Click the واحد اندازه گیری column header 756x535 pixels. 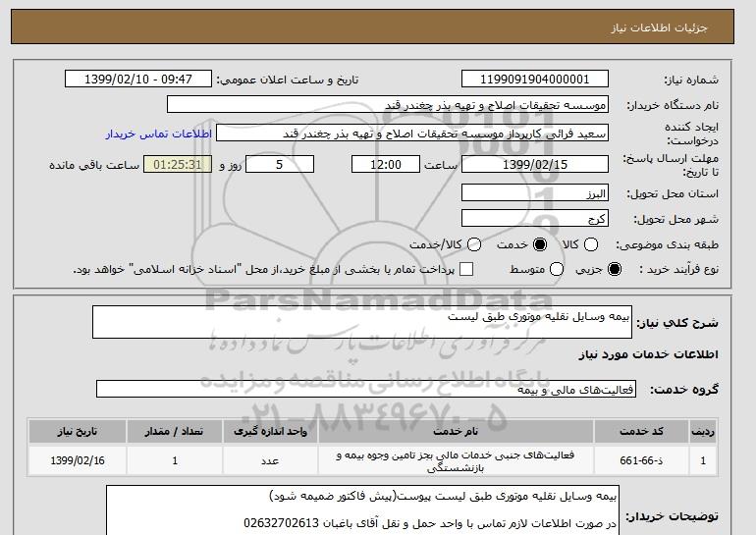(x=270, y=431)
